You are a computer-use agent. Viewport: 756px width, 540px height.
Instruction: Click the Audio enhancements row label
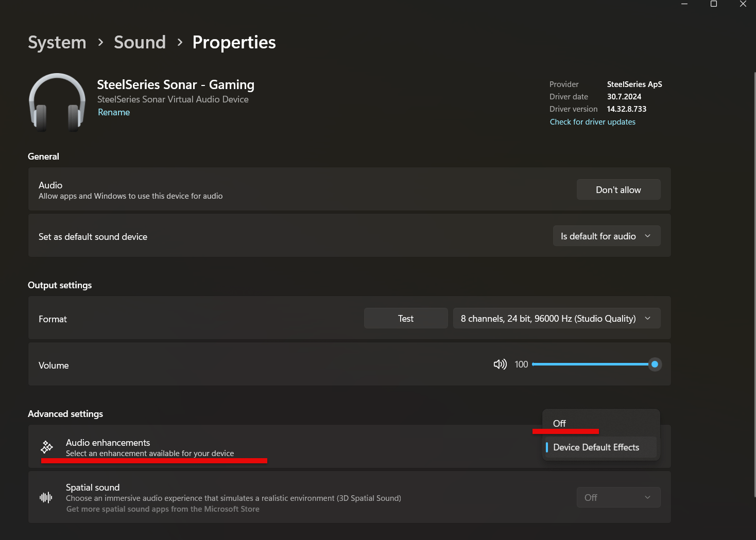click(x=108, y=443)
